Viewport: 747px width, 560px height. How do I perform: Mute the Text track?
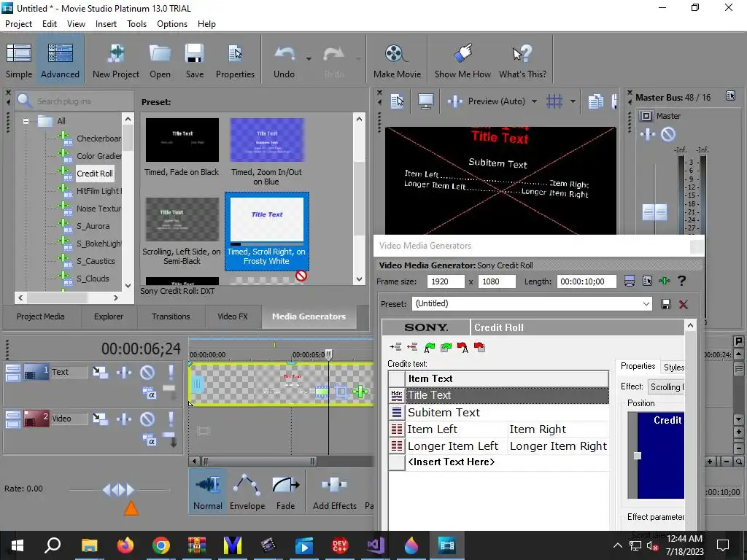(x=147, y=372)
